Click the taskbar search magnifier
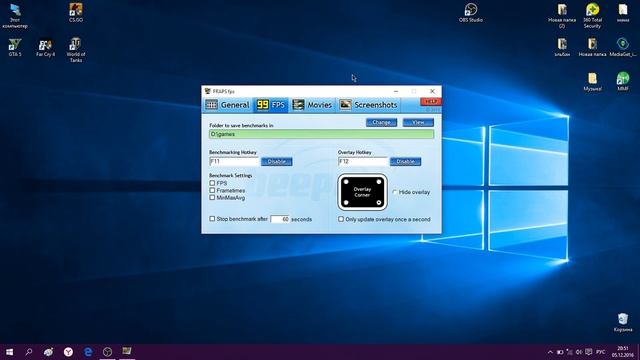 pos(29,352)
